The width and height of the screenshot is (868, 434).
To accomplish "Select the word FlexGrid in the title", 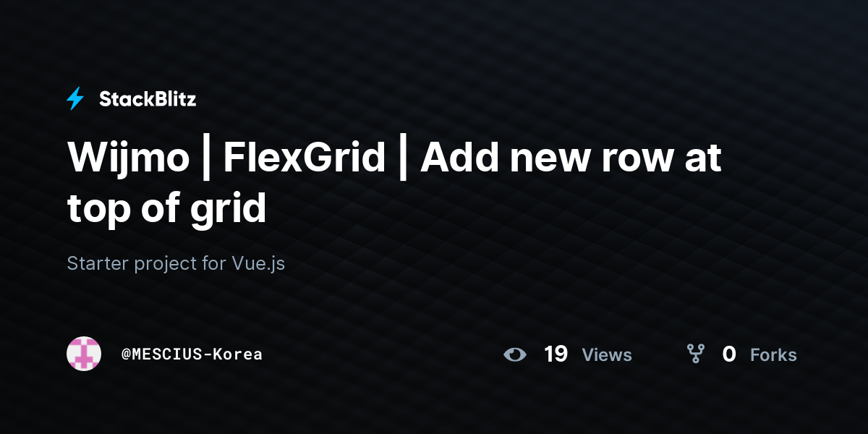I will (x=304, y=158).
